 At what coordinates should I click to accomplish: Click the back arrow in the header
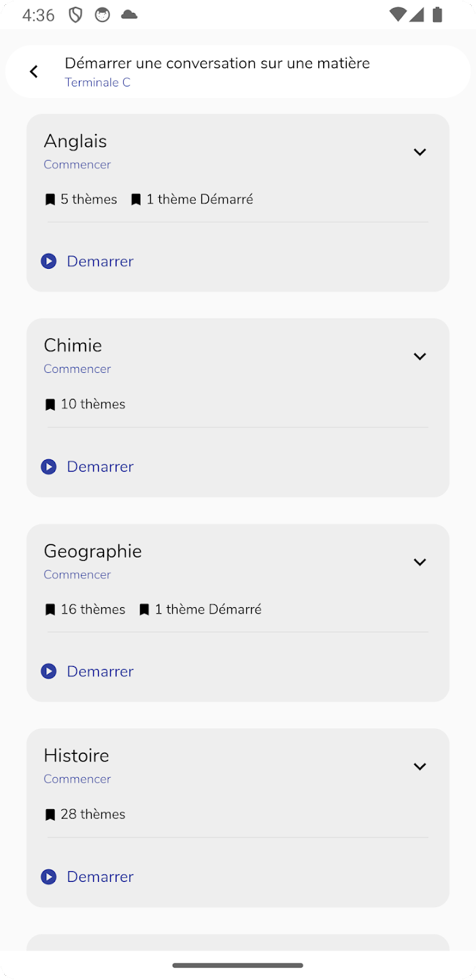33,71
